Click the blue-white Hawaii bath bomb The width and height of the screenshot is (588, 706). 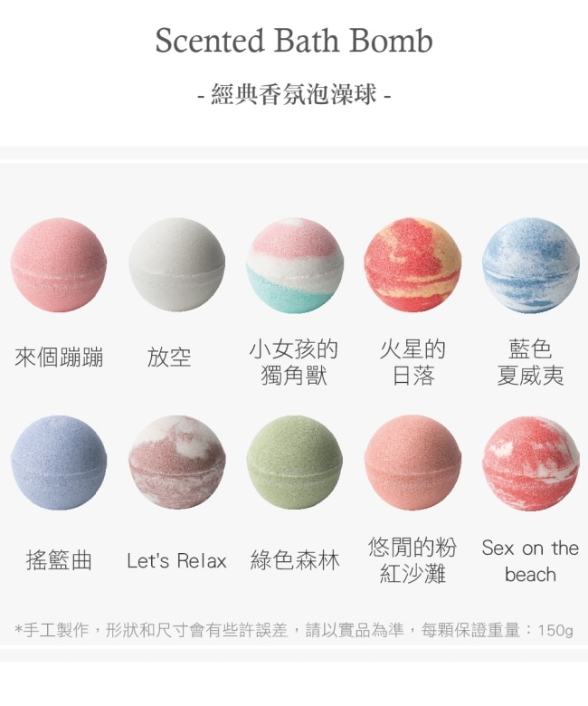point(530,264)
